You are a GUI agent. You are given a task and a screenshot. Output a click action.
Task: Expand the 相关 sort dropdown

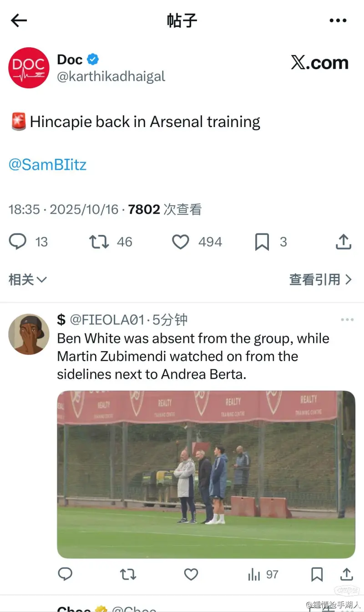point(28,280)
